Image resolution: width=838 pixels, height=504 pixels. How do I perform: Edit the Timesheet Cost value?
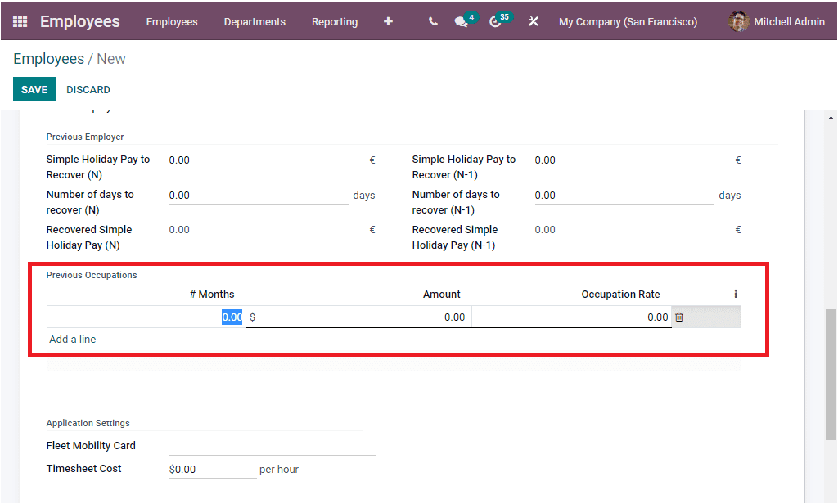213,468
